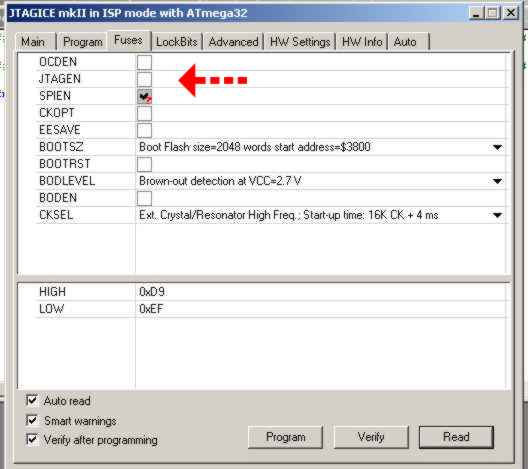Click the Verify button
The width and height of the screenshot is (528, 469).
coord(371,437)
